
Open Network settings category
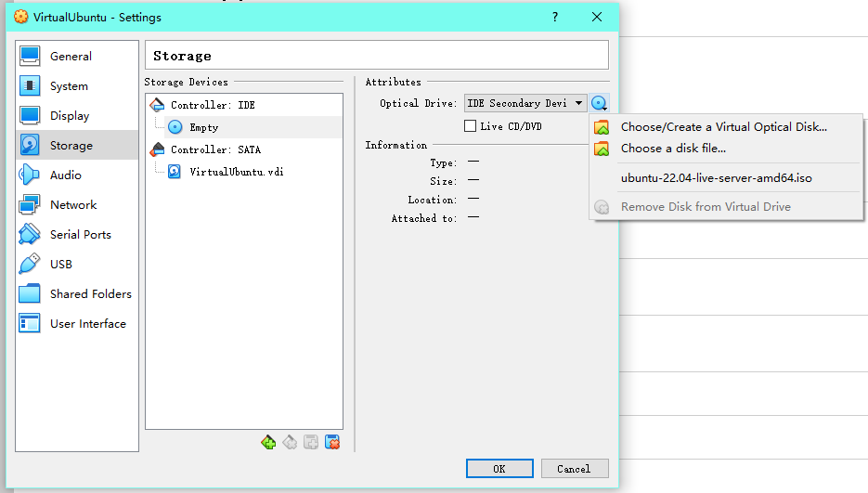(x=77, y=205)
